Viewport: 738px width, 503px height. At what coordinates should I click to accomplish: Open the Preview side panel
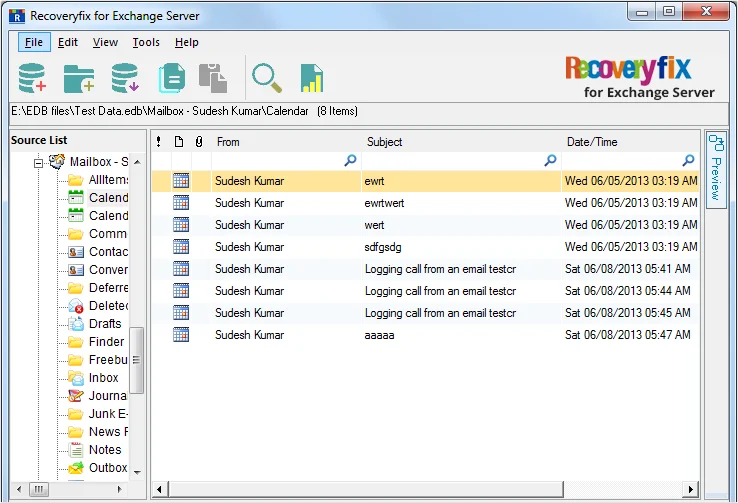[716, 170]
